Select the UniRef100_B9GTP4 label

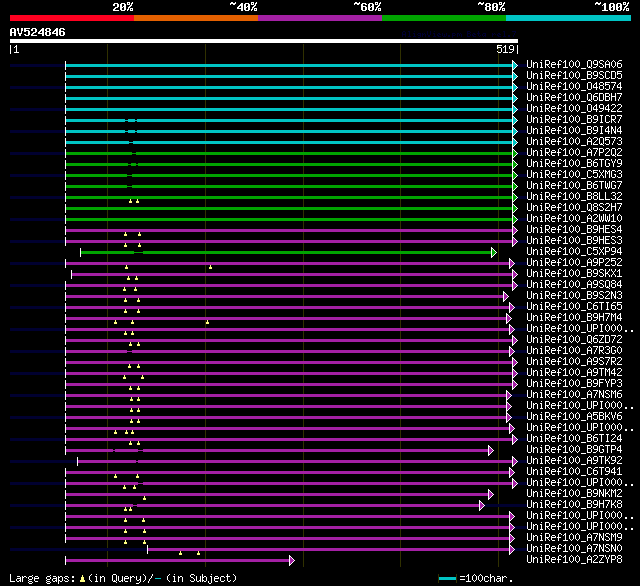click(x=574, y=450)
